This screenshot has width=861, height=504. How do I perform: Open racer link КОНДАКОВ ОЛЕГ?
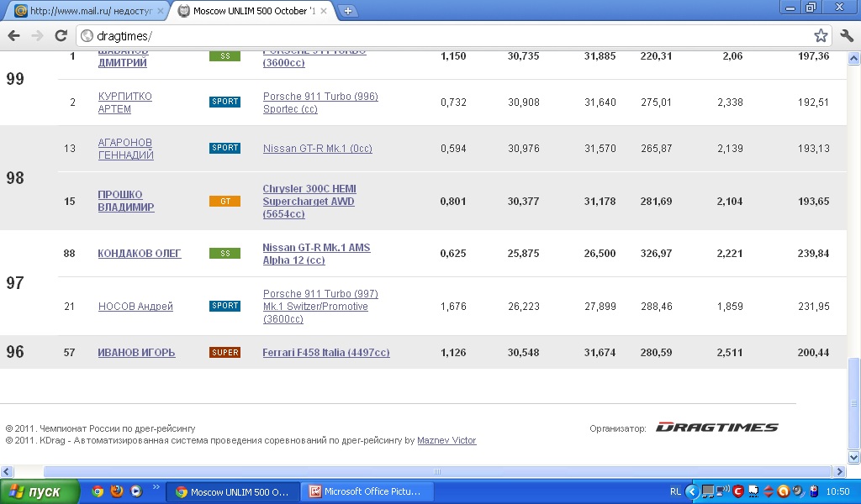click(140, 254)
